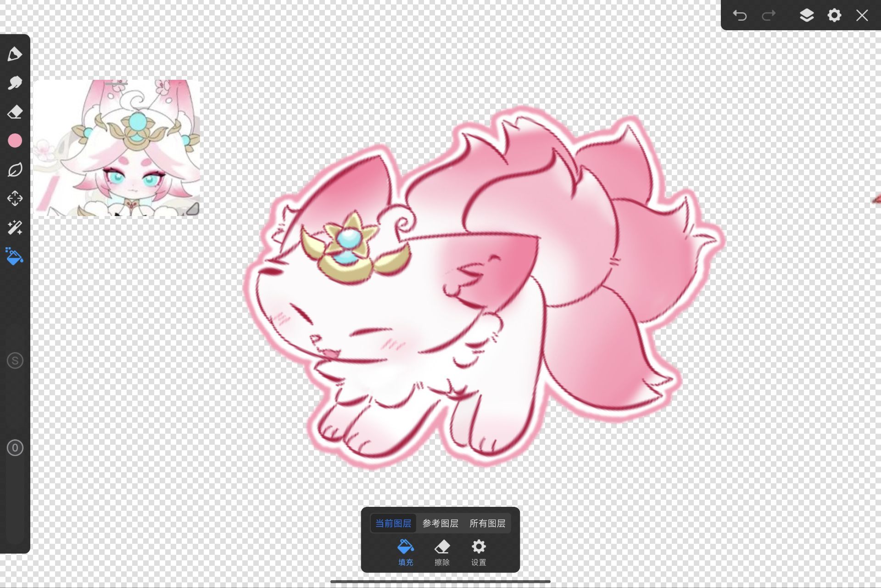Open the pink color swatch picker
The image size is (881, 588).
(15, 141)
